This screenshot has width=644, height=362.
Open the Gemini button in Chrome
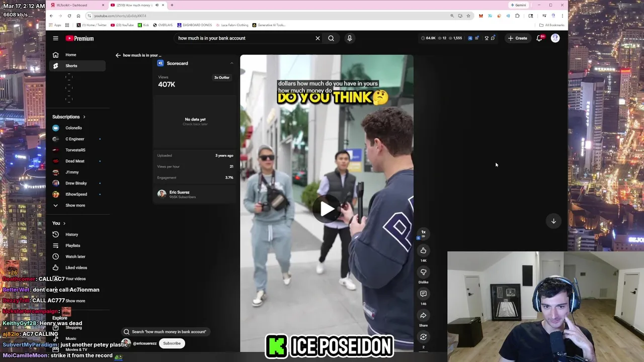pyautogui.click(x=518, y=5)
